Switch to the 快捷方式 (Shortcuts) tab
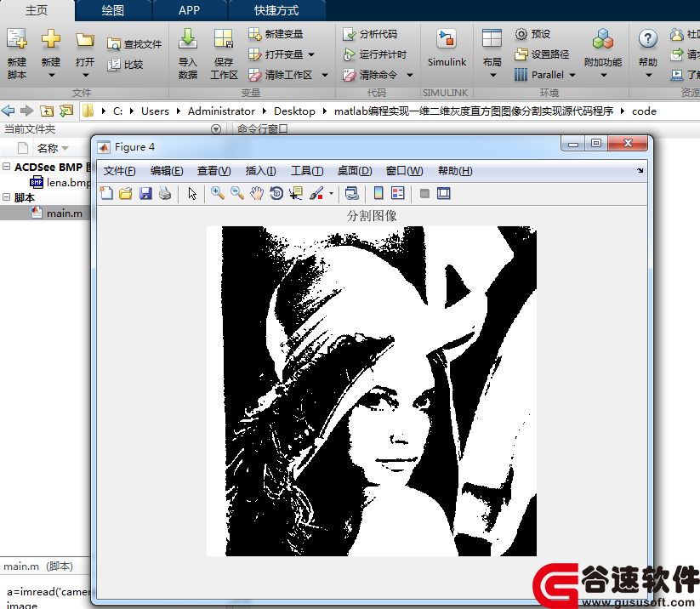The width and height of the screenshot is (700, 609). [276, 11]
